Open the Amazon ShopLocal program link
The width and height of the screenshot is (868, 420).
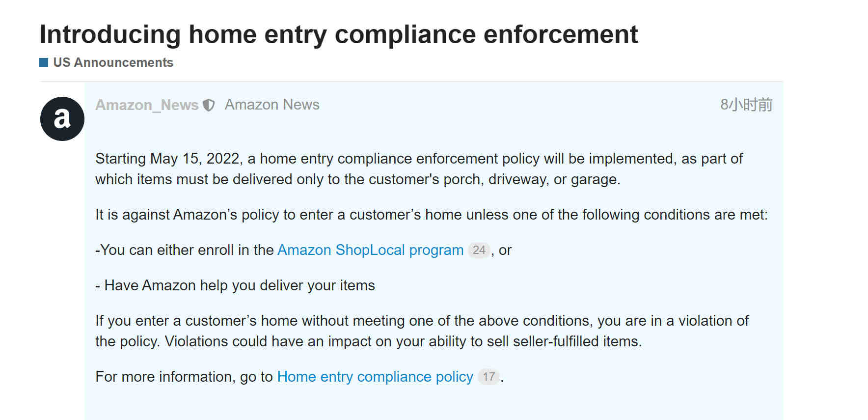coord(370,250)
